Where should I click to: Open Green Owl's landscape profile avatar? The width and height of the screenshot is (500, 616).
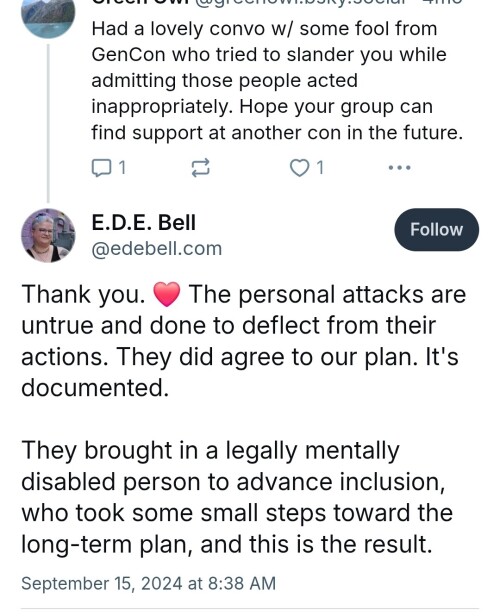[x=48, y=16]
